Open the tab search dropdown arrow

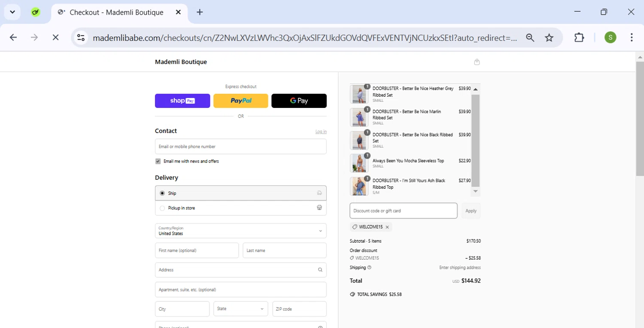[12, 12]
